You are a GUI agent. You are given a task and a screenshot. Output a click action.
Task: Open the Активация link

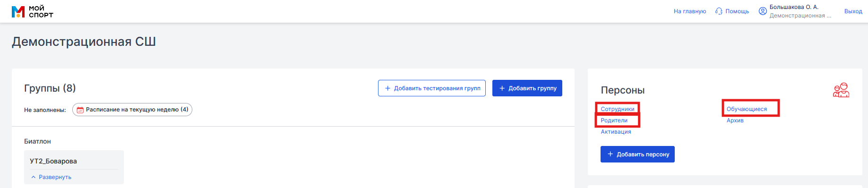(616, 132)
